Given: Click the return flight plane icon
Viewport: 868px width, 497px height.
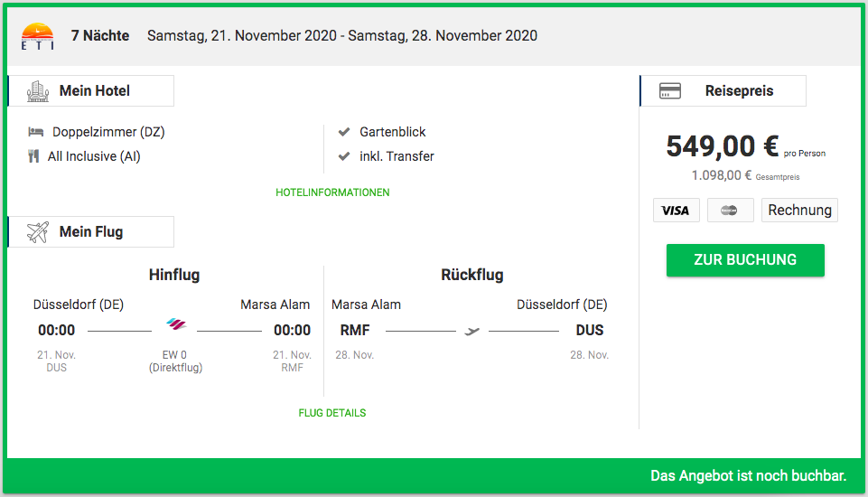Looking at the screenshot, I should (471, 332).
